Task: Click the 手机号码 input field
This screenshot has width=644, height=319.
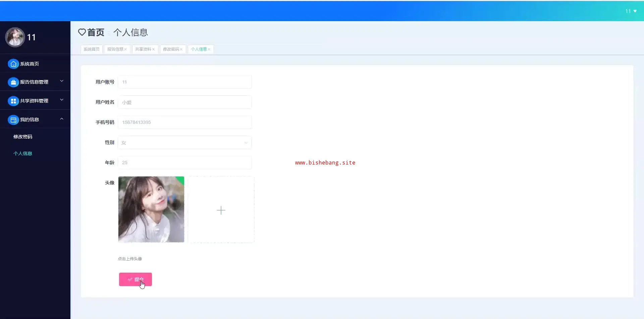Action: (185, 122)
